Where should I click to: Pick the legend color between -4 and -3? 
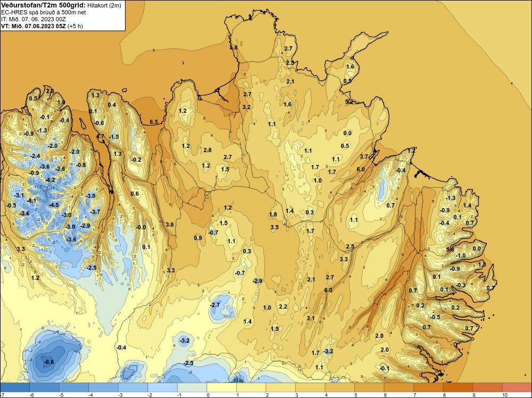[103, 387]
